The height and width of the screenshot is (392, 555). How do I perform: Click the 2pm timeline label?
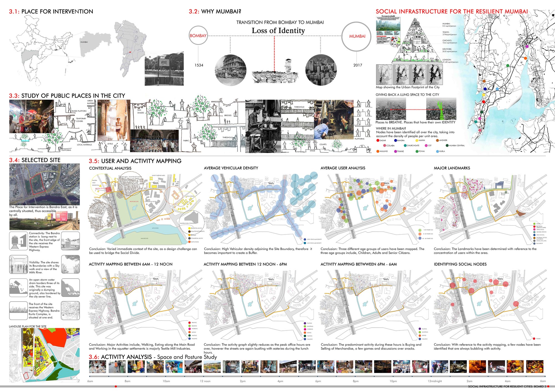[243, 381]
